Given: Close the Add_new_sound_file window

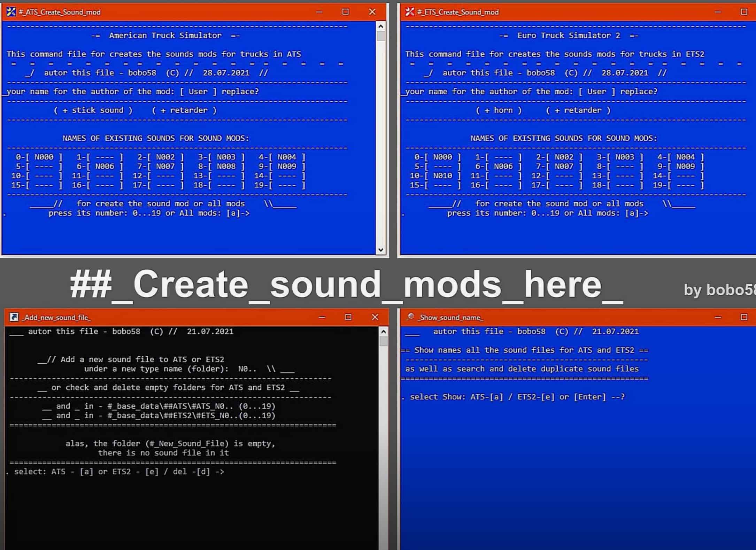Looking at the screenshot, I should point(375,317).
